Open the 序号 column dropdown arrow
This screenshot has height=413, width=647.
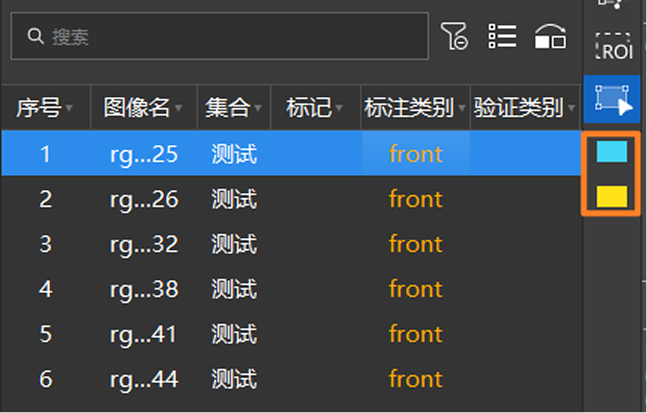pos(69,108)
